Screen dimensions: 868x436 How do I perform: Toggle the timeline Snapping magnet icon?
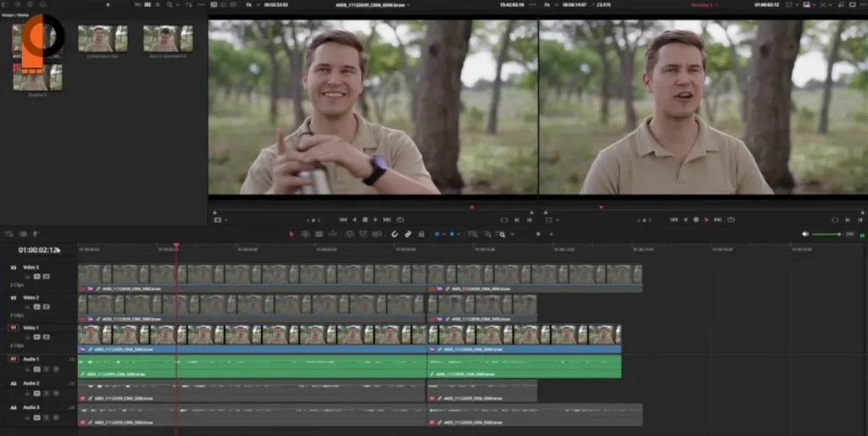point(395,233)
